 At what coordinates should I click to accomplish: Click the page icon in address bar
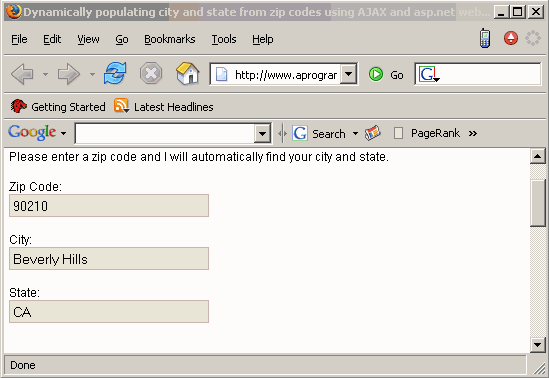click(221, 74)
